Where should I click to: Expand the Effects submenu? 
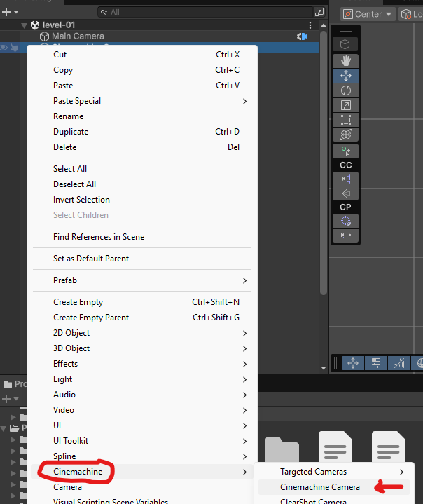(x=142, y=364)
